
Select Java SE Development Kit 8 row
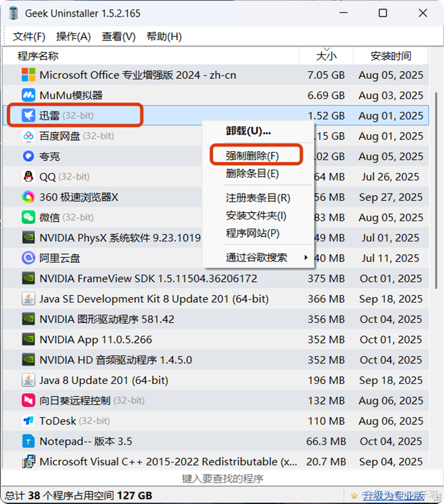[216, 298]
